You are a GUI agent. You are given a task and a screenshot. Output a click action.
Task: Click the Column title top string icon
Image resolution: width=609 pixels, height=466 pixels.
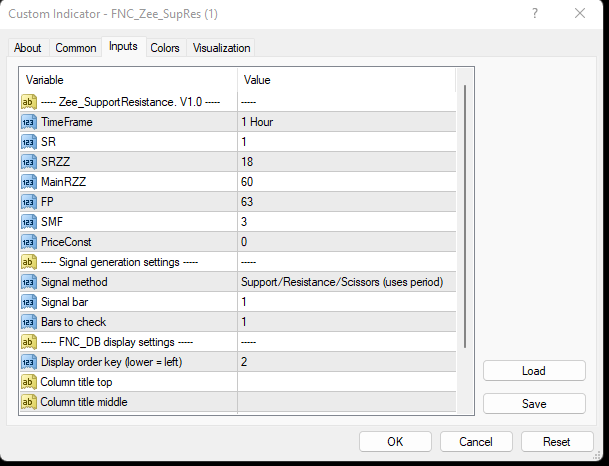coord(29,382)
